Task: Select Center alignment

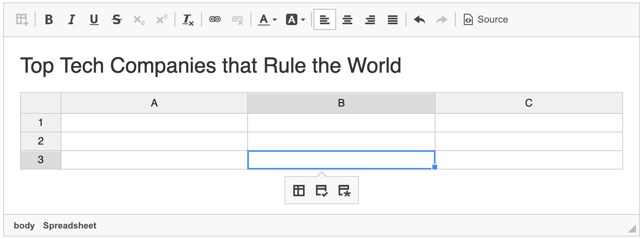Action: click(347, 19)
